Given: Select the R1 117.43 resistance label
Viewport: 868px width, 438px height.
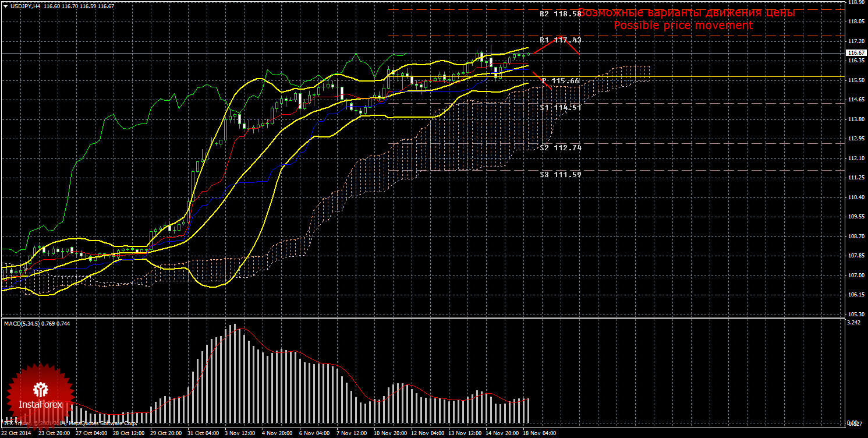Looking at the screenshot, I should tap(560, 40).
